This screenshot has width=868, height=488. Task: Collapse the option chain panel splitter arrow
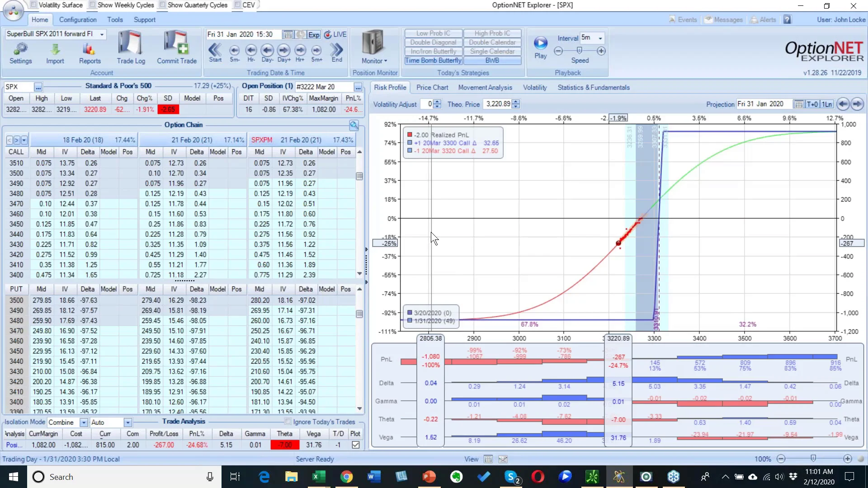pos(366,249)
